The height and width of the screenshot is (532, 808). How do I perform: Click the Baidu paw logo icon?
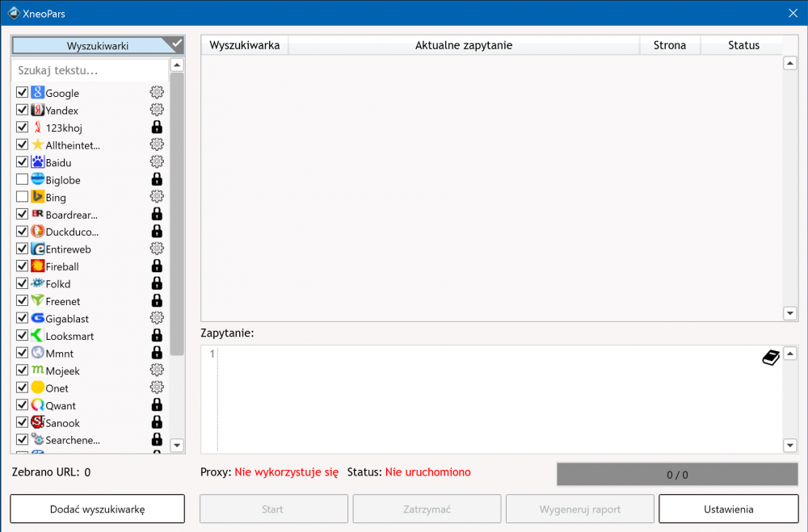point(38,161)
